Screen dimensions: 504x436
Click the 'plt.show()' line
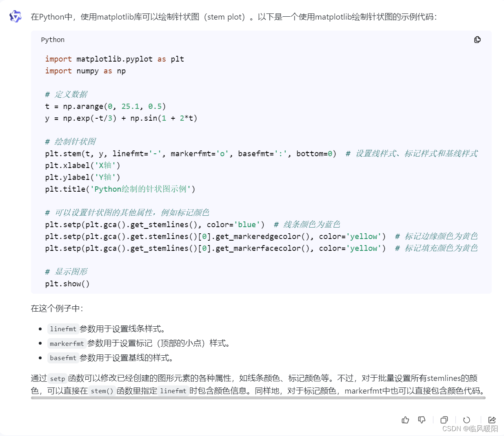[67, 284]
